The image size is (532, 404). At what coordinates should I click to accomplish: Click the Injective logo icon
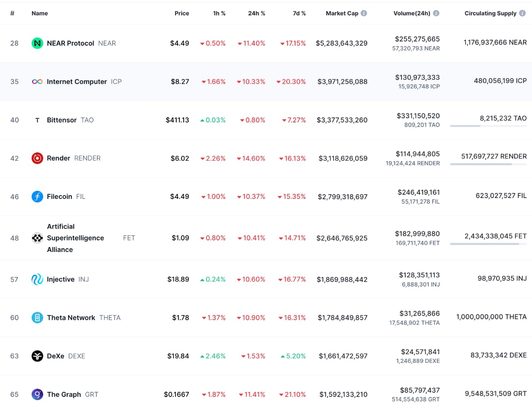[37, 279]
